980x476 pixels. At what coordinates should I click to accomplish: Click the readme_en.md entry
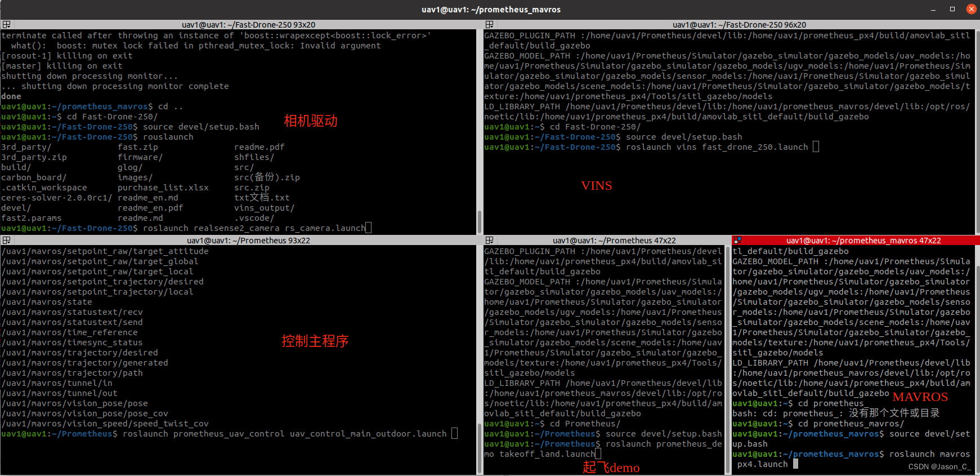148,198
